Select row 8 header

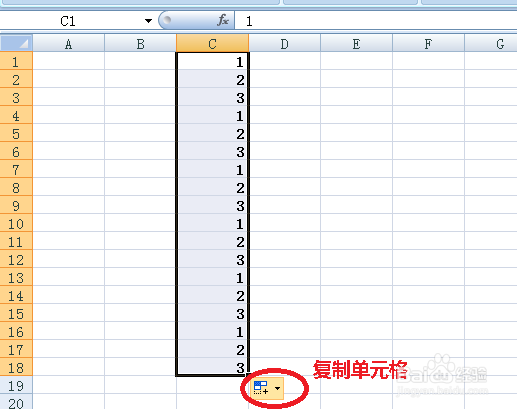pos(16,187)
